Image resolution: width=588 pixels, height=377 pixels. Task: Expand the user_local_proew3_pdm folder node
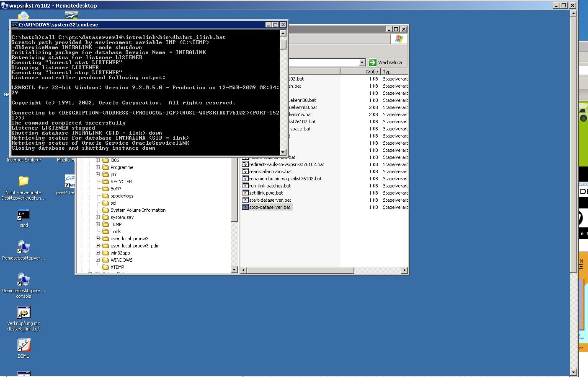tap(98, 246)
